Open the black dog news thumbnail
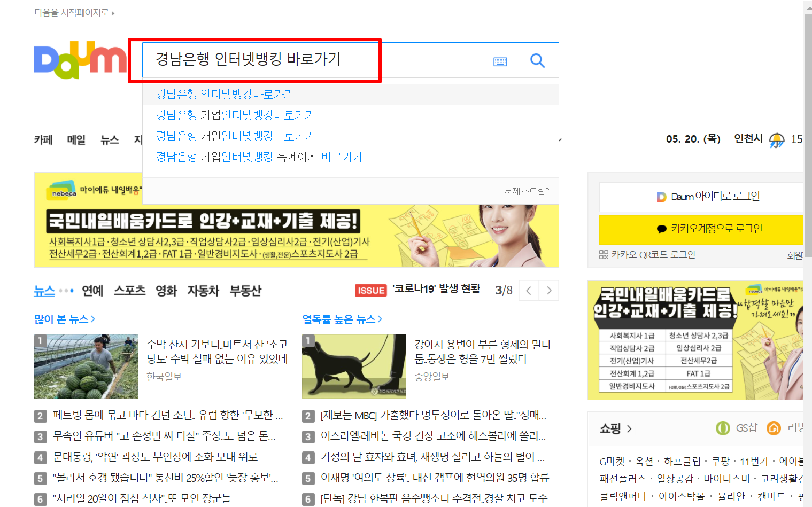The height and width of the screenshot is (507, 812). 354,366
